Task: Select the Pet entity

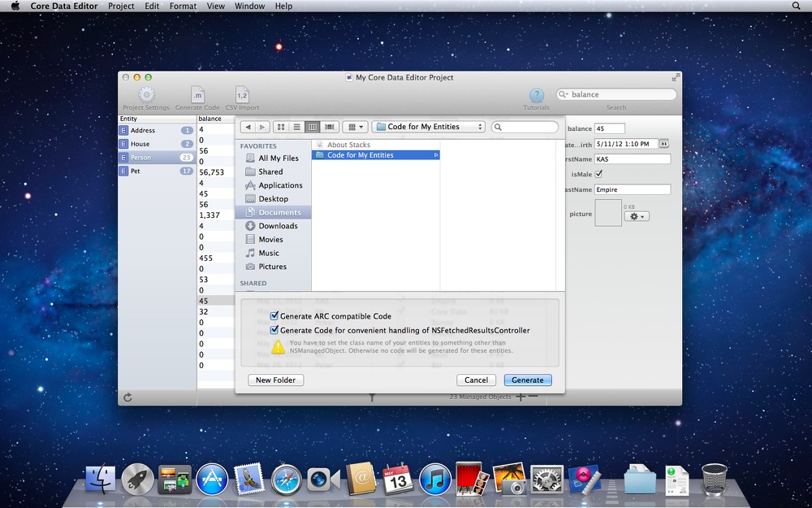Action: [157, 171]
